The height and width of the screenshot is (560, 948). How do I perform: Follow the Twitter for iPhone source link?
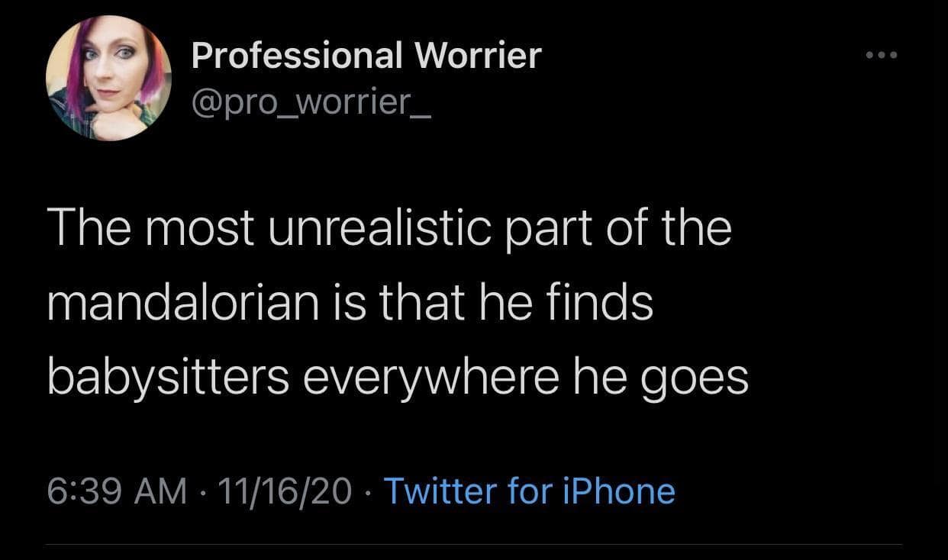(529, 491)
